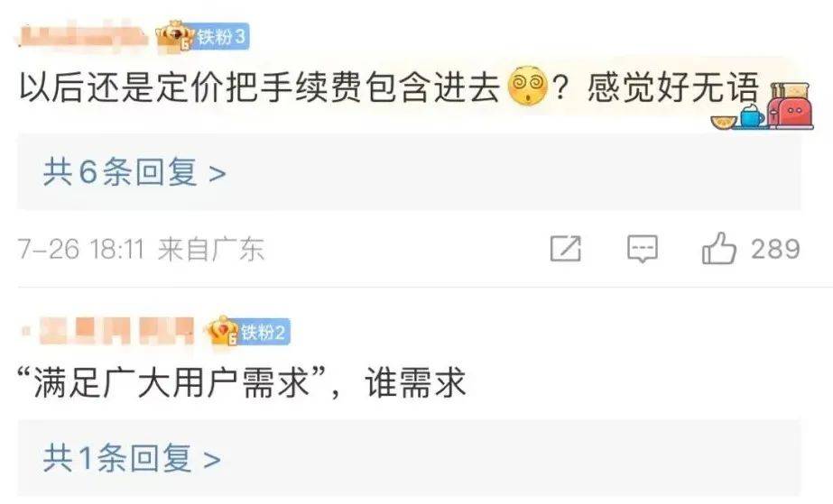Open reply bubble icon on first comment
The image size is (833, 504).
click(x=643, y=249)
